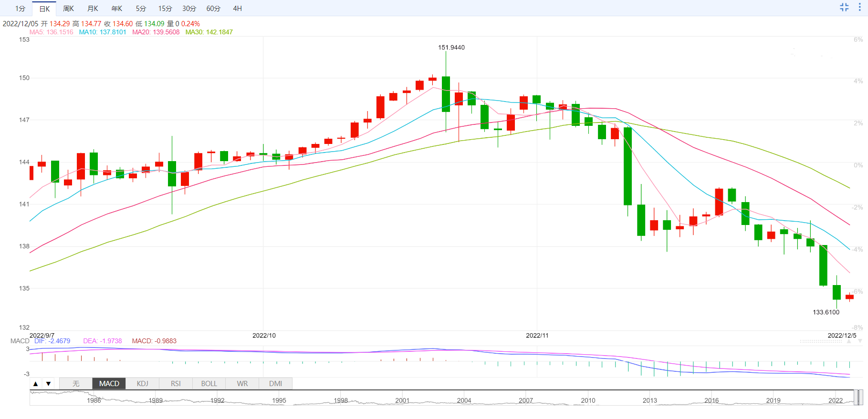Open the 年K yearly chart tab
868x419 pixels.
pos(116,9)
